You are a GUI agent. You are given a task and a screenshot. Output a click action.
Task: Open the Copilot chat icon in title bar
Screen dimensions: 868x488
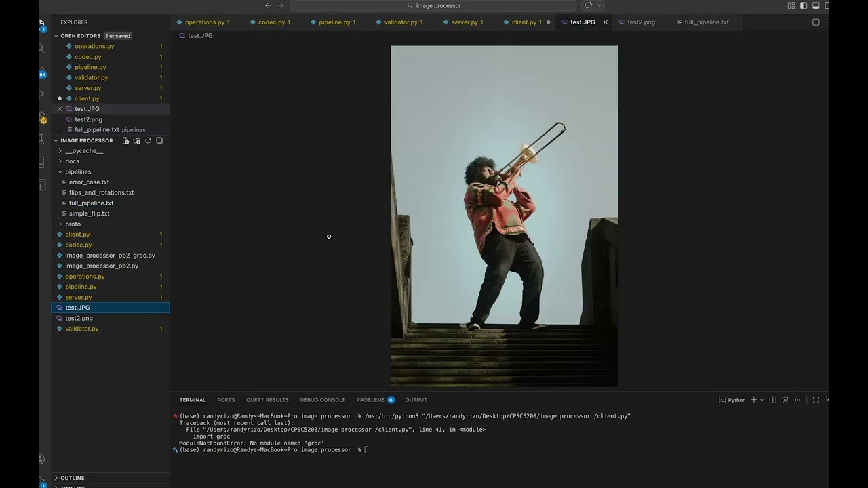(x=588, y=5)
